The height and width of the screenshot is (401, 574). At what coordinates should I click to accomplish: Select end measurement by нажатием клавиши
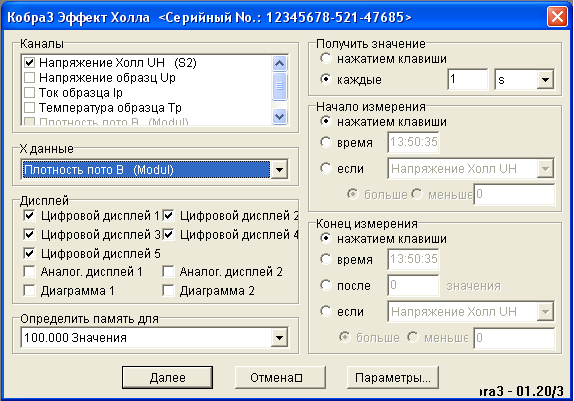click(326, 238)
